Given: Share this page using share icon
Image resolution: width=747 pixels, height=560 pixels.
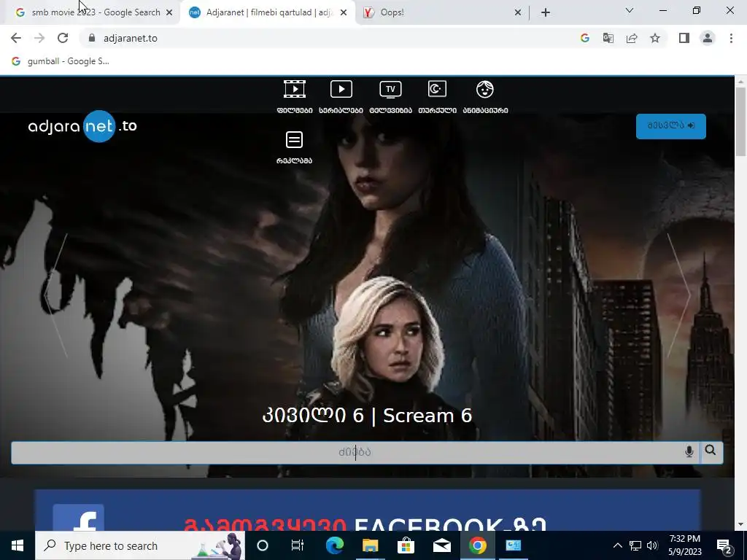Looking at the screenshot, I should 632,38.
